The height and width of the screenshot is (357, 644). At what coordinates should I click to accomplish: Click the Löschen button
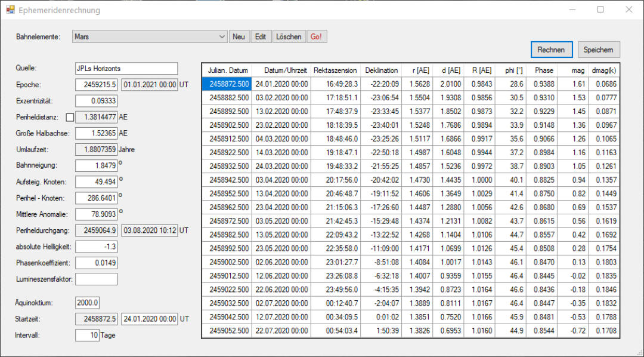coord(289,37)
